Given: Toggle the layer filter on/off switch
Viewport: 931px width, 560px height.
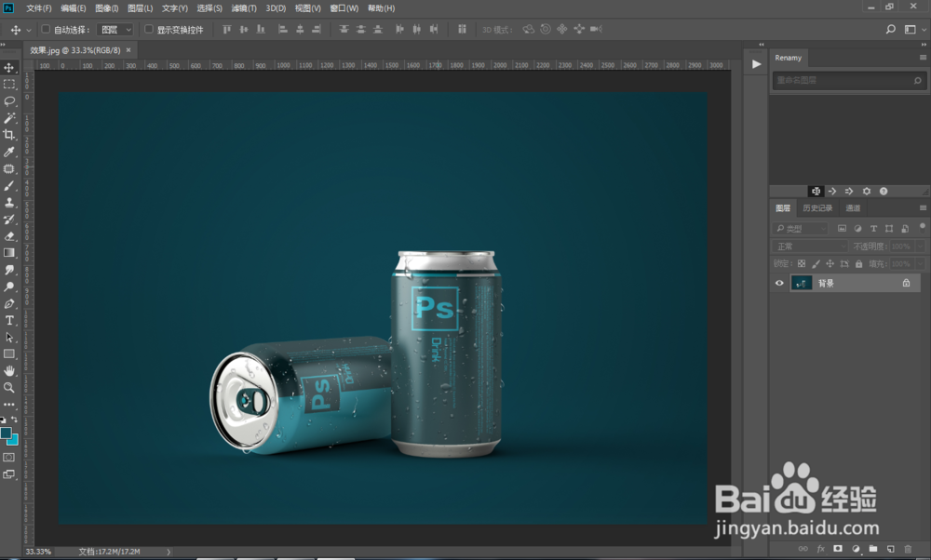Looking at the screenshot, I should (x=922, y=227).
